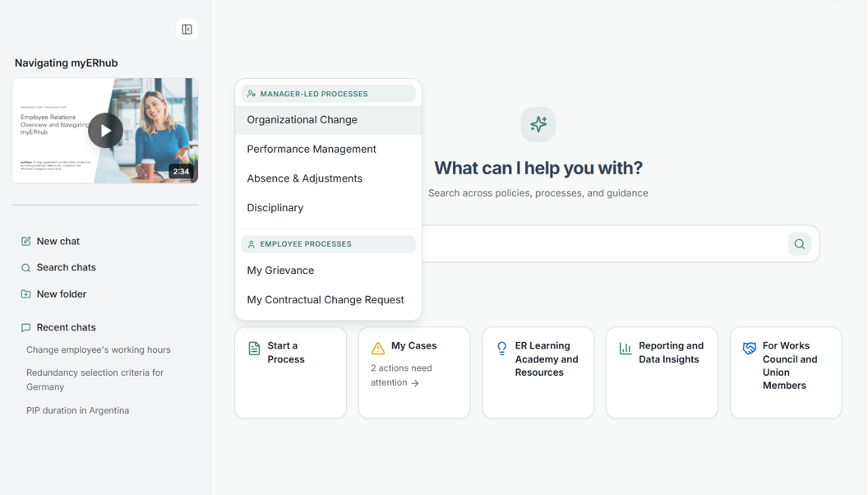Click the Employee Processes header icon
Viewport: 868px width, 495px height.
[x=252, y=244]
